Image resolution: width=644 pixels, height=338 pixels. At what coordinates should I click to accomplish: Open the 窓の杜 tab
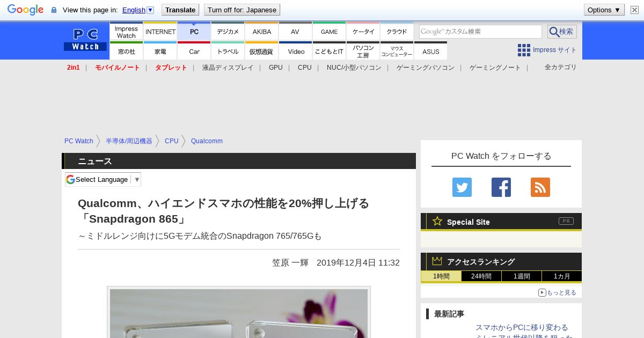point(126,51)
